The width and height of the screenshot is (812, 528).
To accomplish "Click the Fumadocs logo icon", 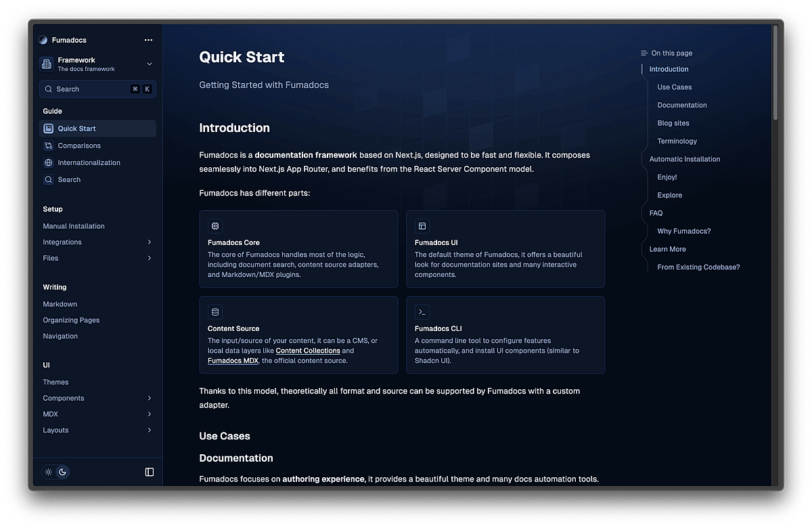I will [x=43, y=40].
